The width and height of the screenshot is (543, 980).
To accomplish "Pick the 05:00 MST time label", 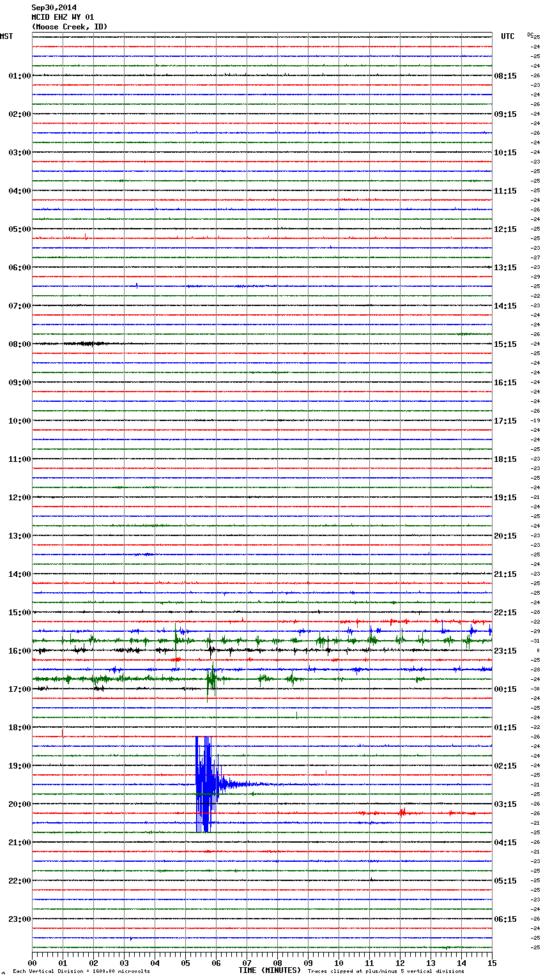I will pos(20,229).
